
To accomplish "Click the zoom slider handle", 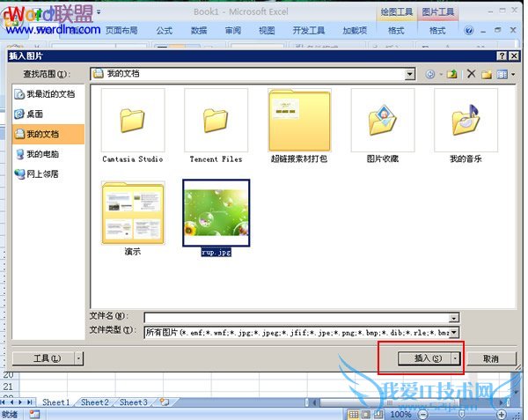I will coord(462,414).
